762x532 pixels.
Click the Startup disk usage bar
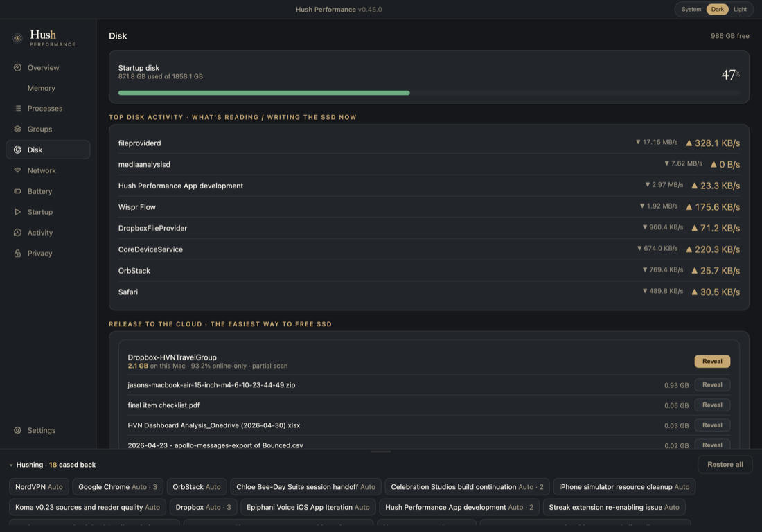point(429,93)
